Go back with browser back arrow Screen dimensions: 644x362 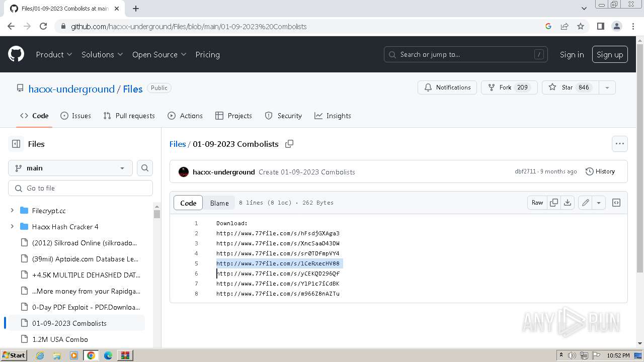[11, 26]
